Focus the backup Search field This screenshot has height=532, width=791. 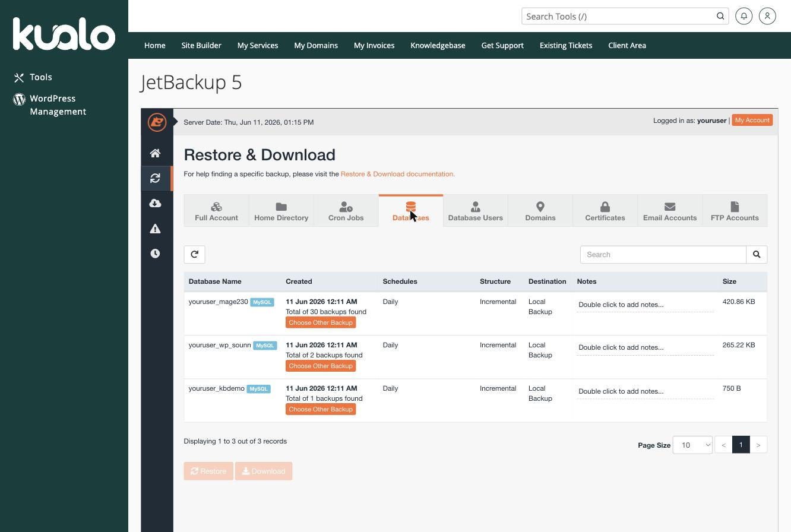tap(663, 254)
